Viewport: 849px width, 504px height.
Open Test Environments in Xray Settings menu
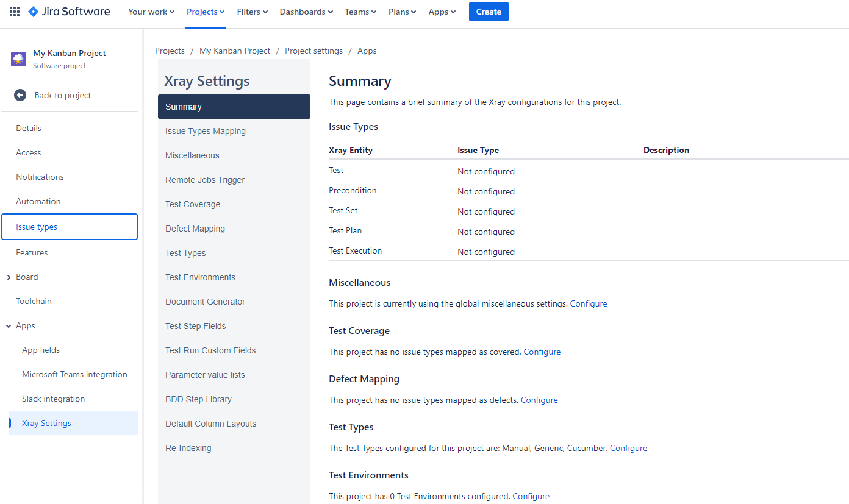tap(234, 277)
